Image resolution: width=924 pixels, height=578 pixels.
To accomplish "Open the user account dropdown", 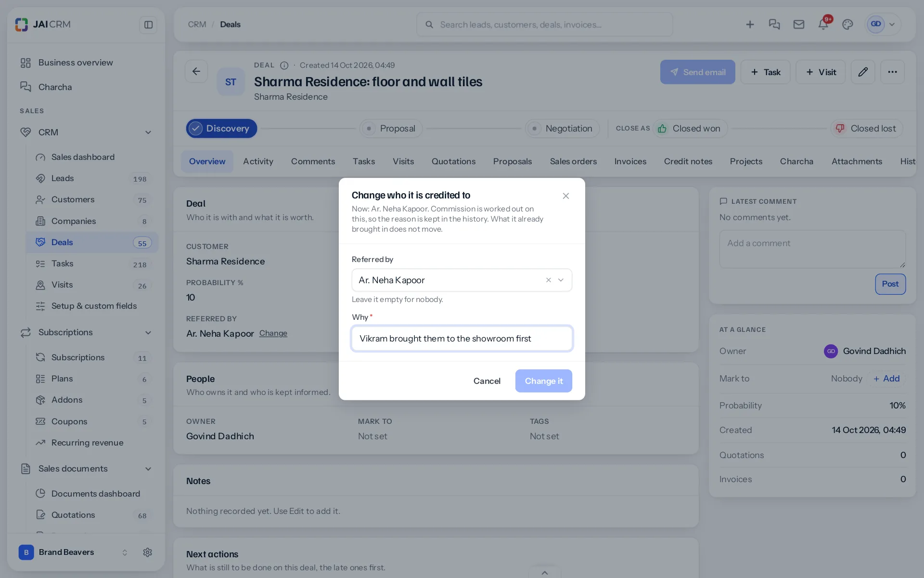I will (x=883, y=25).
